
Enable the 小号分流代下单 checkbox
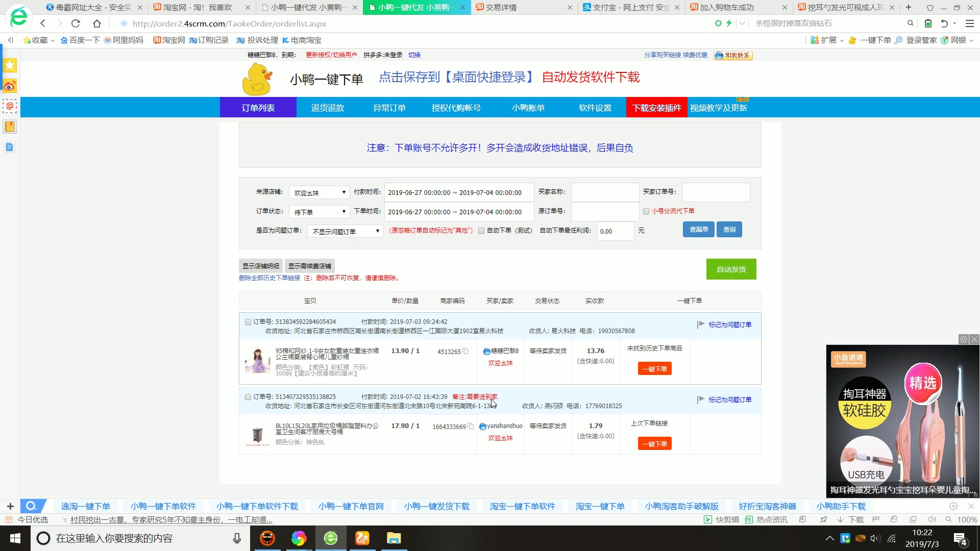coord(646,211)
